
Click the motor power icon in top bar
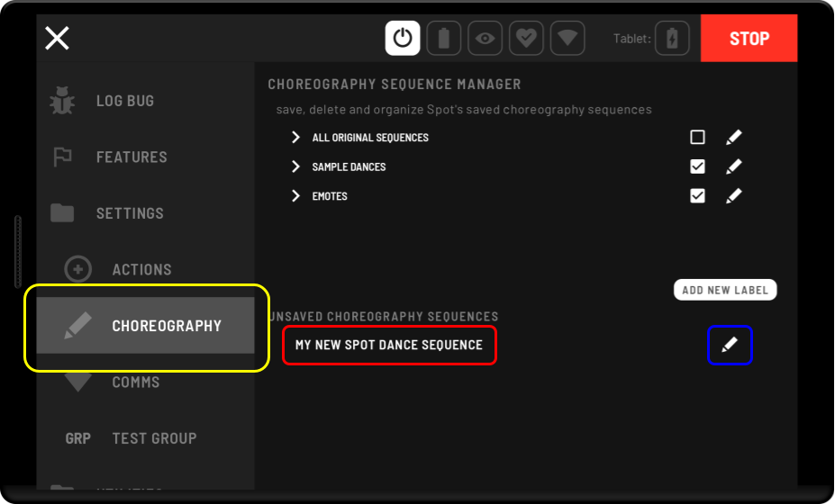coord(403,39)
